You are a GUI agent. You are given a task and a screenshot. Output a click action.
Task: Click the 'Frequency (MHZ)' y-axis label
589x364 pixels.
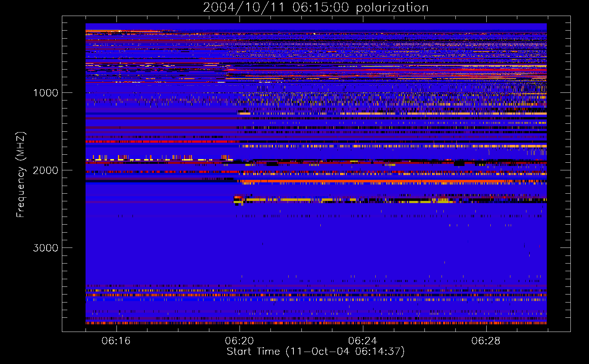pos(21,175)
